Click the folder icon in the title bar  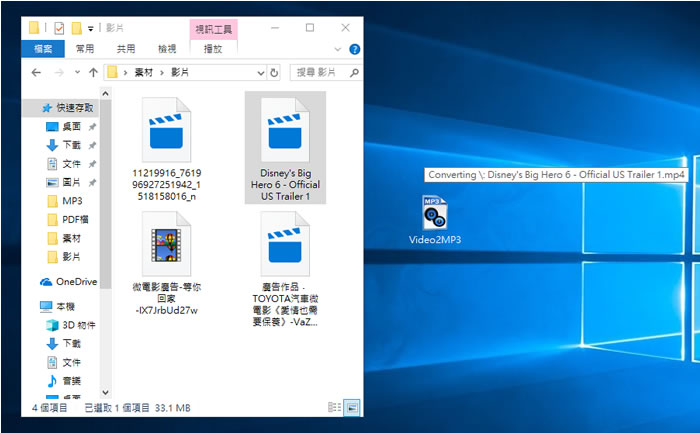(x=34, y=28)
